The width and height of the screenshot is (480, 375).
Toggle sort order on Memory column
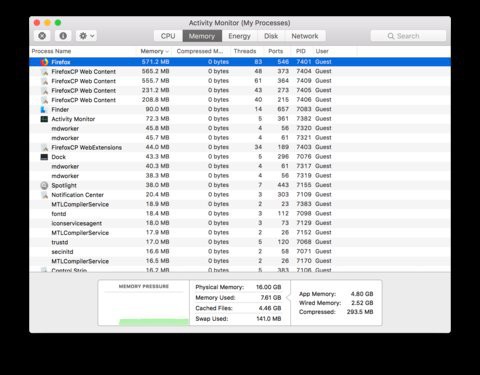(x=154, y=51)
